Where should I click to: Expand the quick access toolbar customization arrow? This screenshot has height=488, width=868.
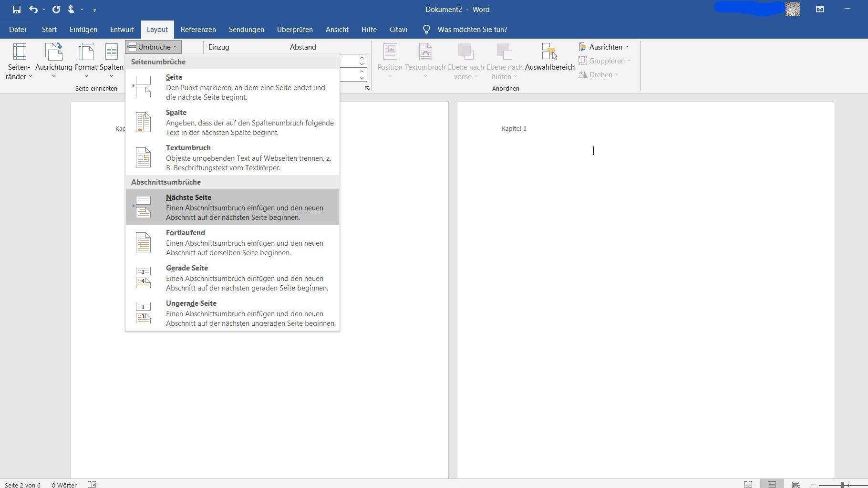click(95, 10)
